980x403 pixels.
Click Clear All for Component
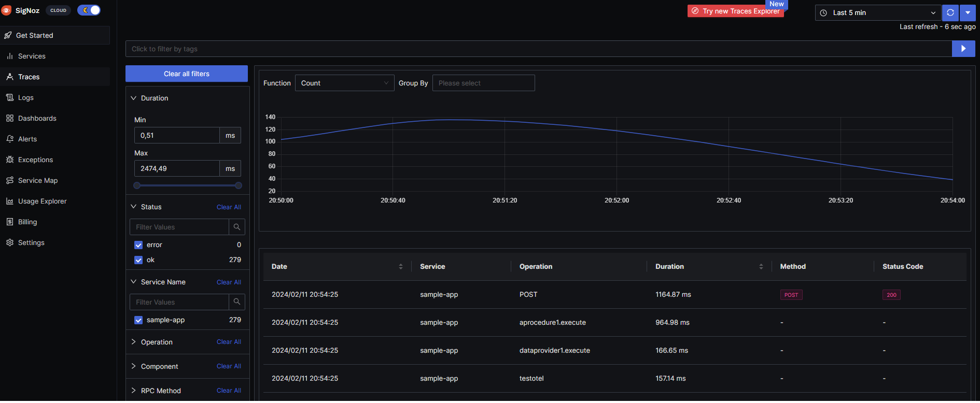229,366
